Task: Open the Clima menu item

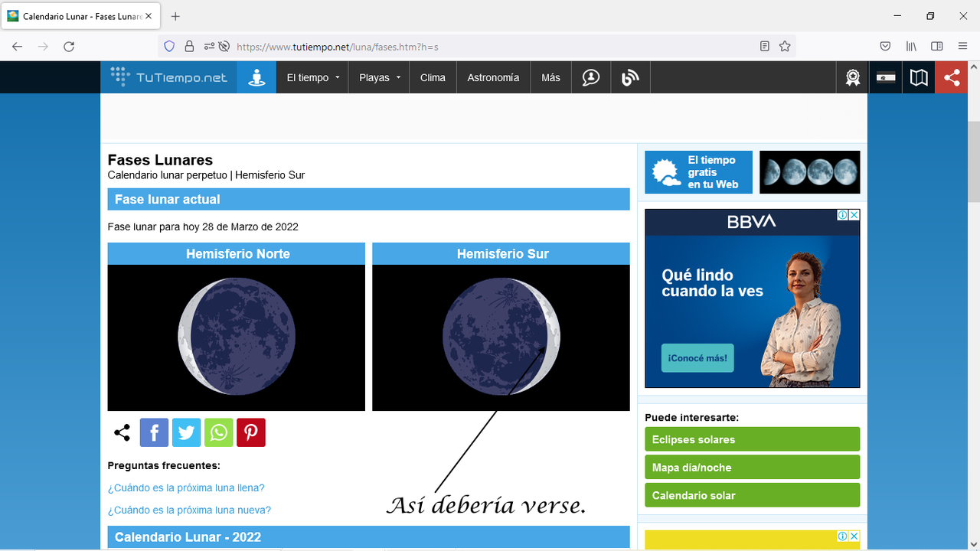Action: point(433,77)
